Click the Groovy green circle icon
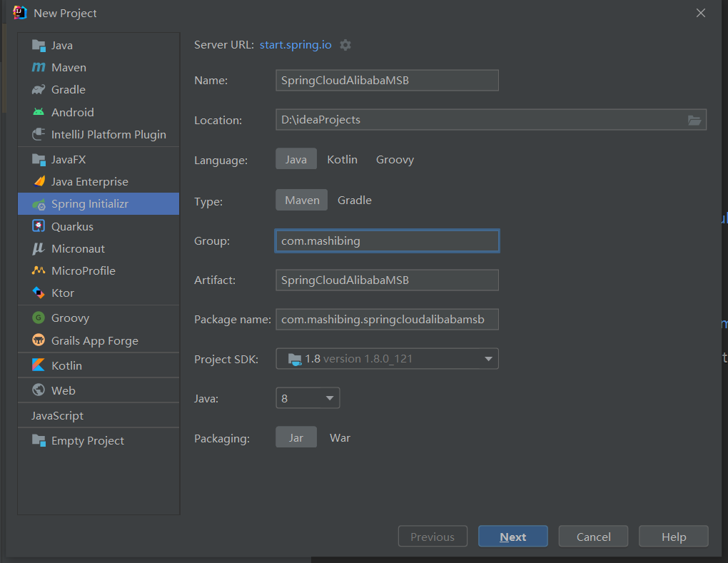This screenshot has height=563, width=728. point(39,318)
